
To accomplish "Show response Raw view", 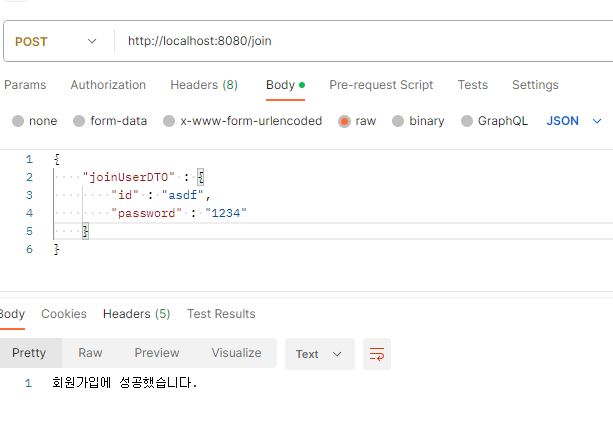I will tap(90, 353).
